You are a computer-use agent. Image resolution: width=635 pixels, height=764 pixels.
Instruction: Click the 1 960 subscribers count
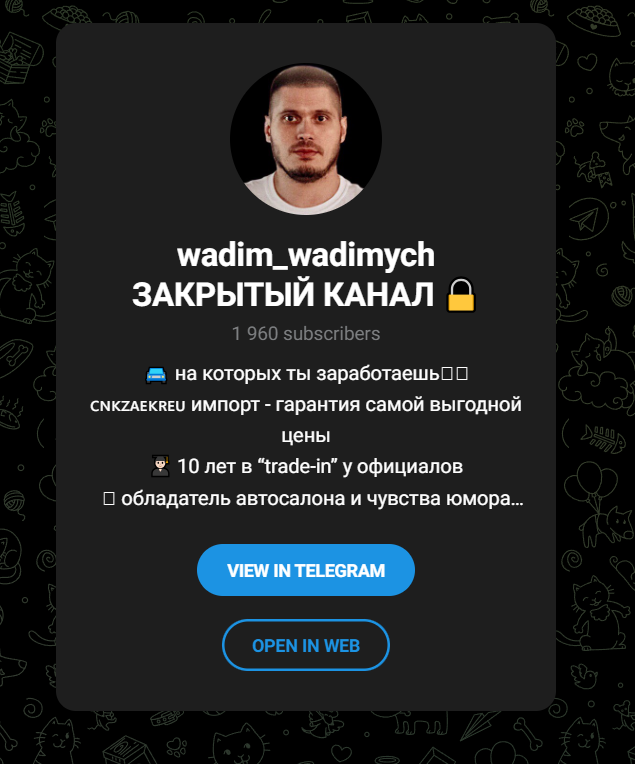point(306,334)
